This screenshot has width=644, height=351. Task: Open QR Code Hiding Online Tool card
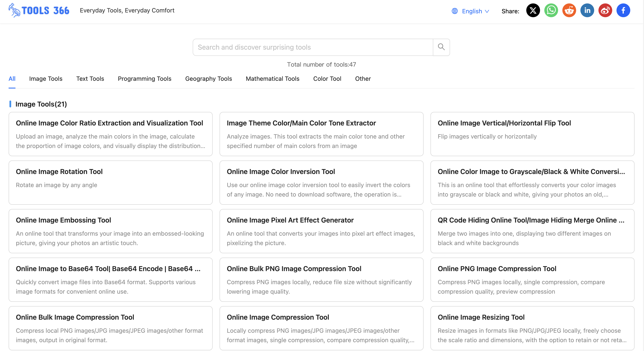(532, 231)
